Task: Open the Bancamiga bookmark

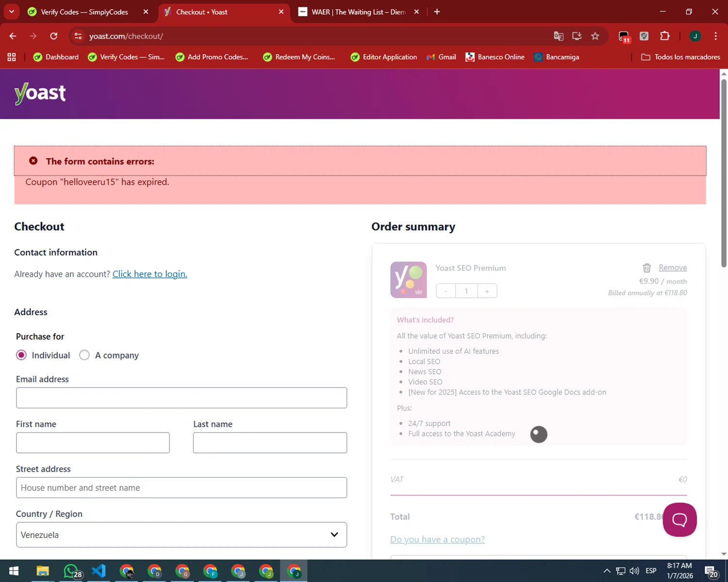Action: pos(556,57)
